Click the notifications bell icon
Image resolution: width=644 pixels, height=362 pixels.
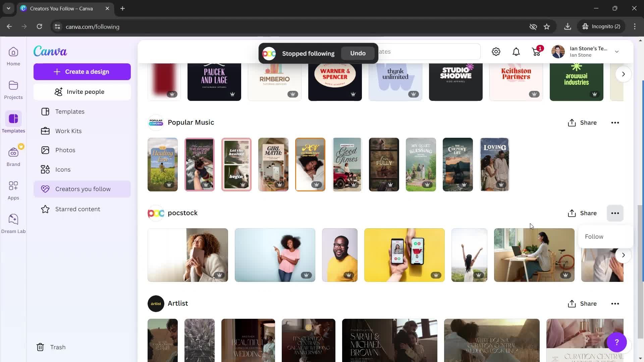coord(517,52)
